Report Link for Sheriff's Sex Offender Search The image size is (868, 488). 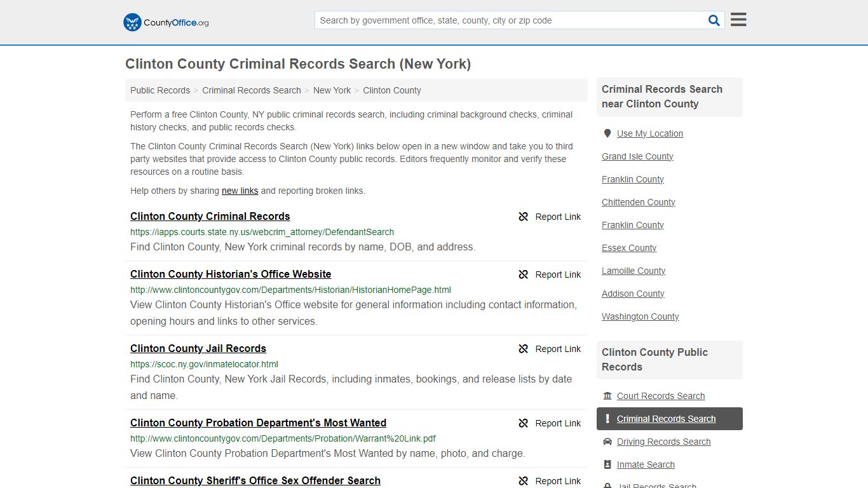[x=558, y=481]
